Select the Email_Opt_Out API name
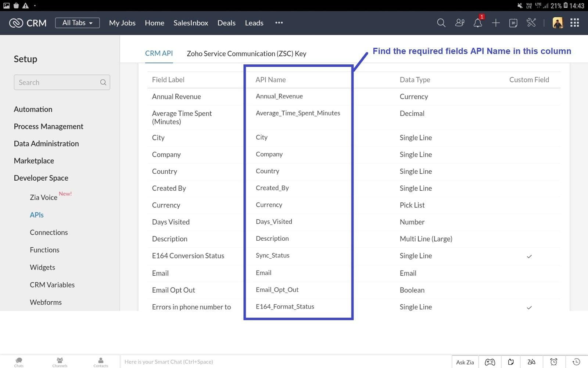This screenshot has width=588, height=368. tap(277, 290)
